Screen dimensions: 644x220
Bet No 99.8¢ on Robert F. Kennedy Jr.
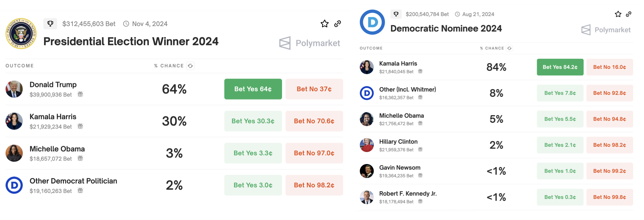click(609, 197)
